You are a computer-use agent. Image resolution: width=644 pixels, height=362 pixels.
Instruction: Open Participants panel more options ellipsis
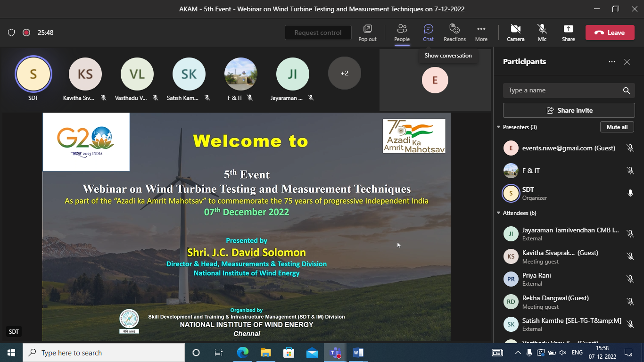tap(612, 62)
